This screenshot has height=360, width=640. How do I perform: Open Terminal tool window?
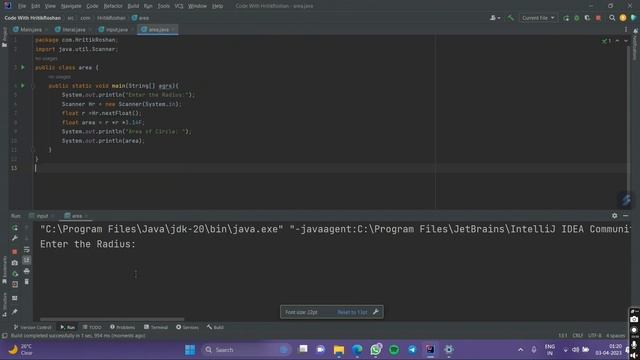tap(156, 327)
